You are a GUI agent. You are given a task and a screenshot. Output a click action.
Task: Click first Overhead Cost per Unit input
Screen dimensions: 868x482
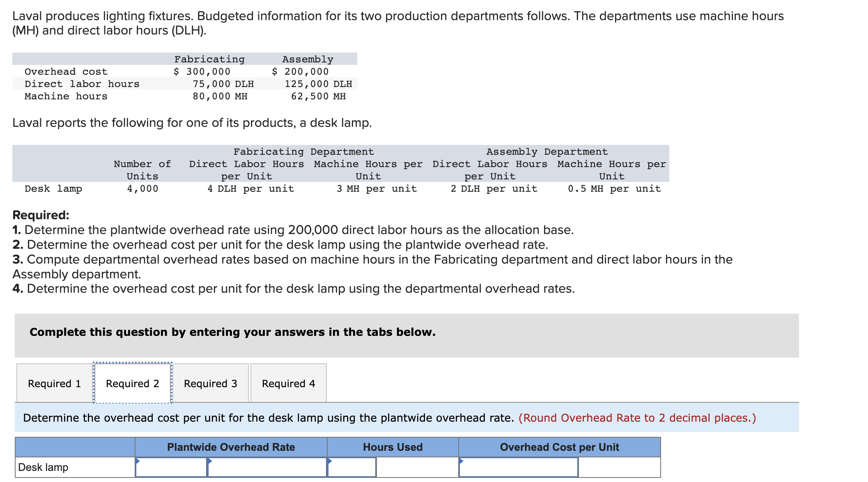(518, 467)
